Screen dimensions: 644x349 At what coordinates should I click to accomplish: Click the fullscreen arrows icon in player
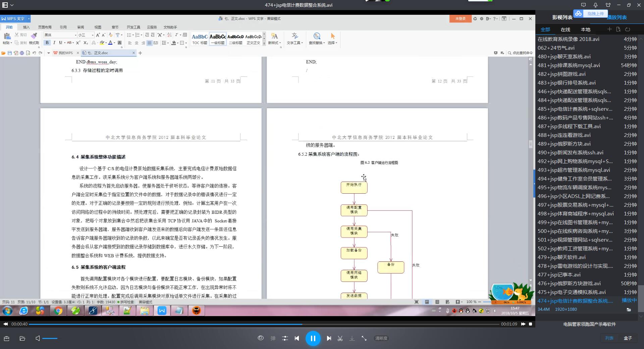pos(364,338)
